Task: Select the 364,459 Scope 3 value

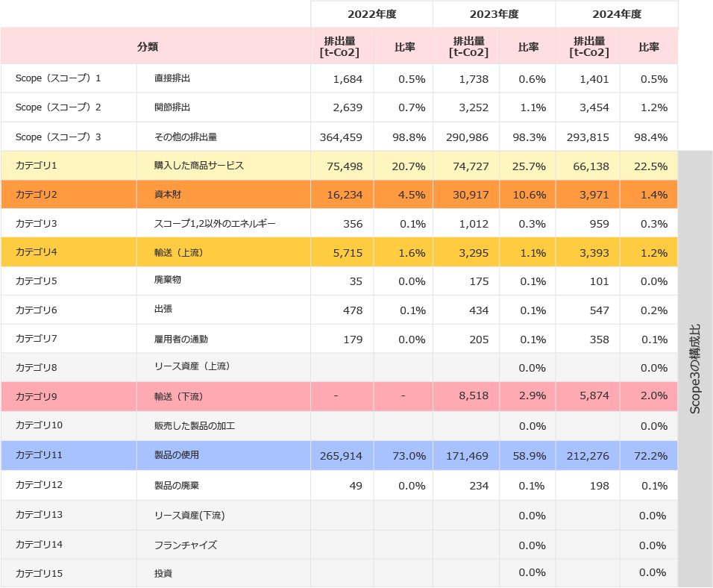Action: (x=340, y=137)
